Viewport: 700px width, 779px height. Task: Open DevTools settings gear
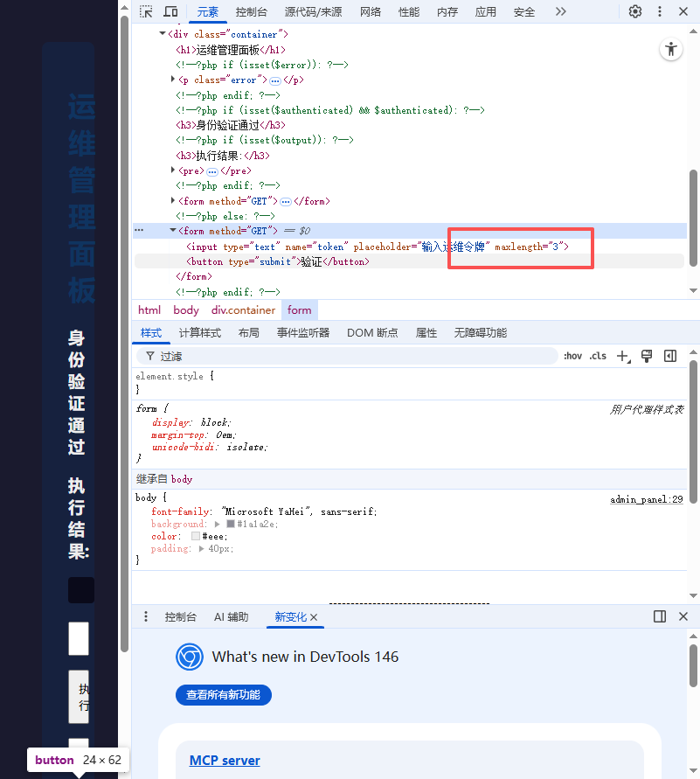point(635,11)
